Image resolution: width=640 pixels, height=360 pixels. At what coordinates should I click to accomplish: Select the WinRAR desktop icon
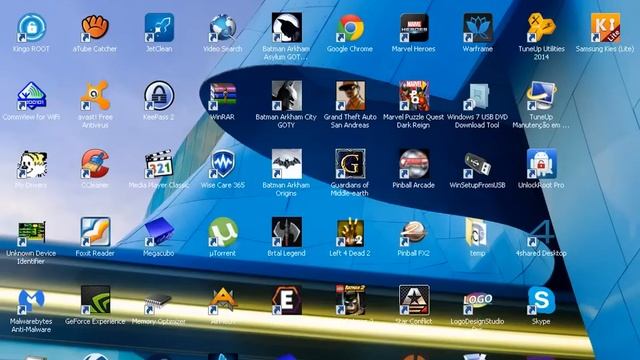222,96
